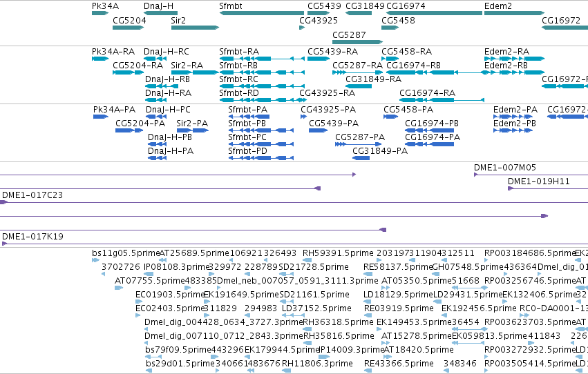The width and height of the screenshot is (588, 374).
Task: Select the CG5204-PA protein feature
Action: [x=129, y=130]
